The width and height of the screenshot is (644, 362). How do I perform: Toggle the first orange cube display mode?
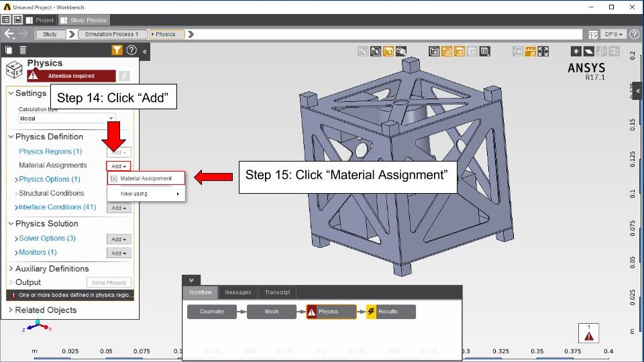point(447,52)
